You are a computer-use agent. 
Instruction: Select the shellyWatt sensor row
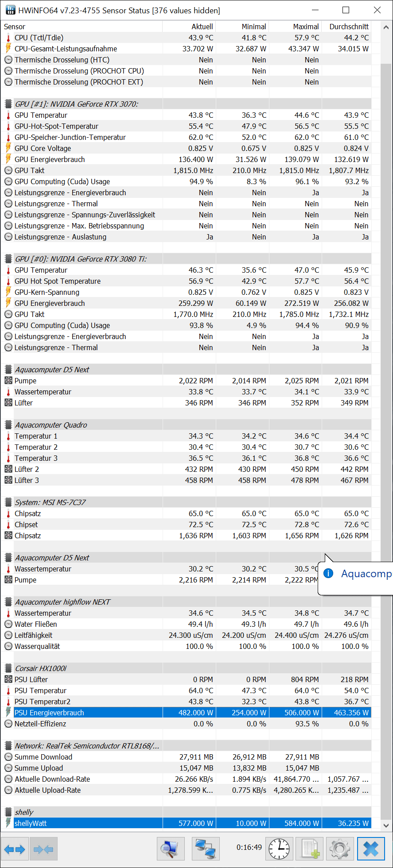pos(186,823)
